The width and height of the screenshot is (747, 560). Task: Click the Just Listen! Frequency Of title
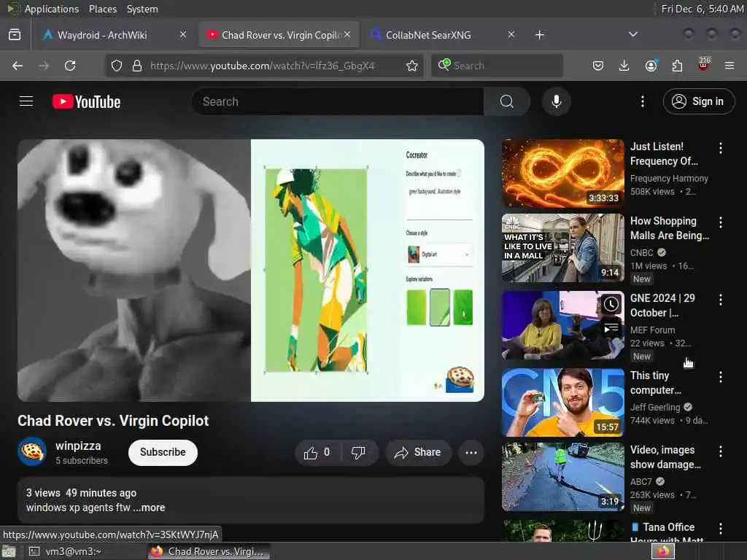[x=664, y=154]
